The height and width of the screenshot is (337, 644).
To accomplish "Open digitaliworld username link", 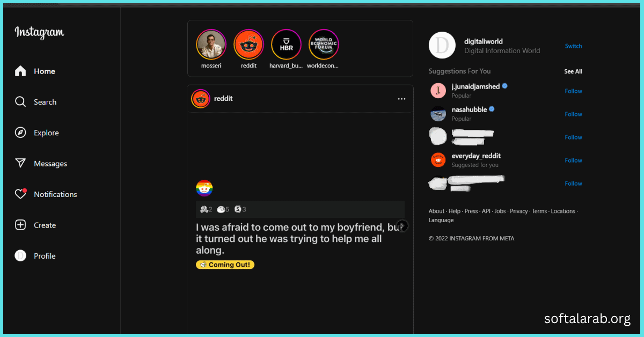I will coord(483,41).
